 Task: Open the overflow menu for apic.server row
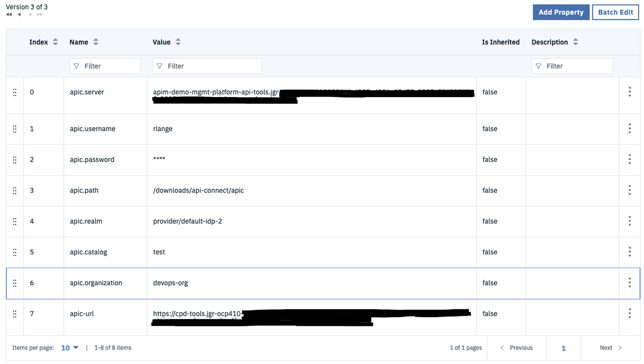pyautogui.click(x=630, y=91)
